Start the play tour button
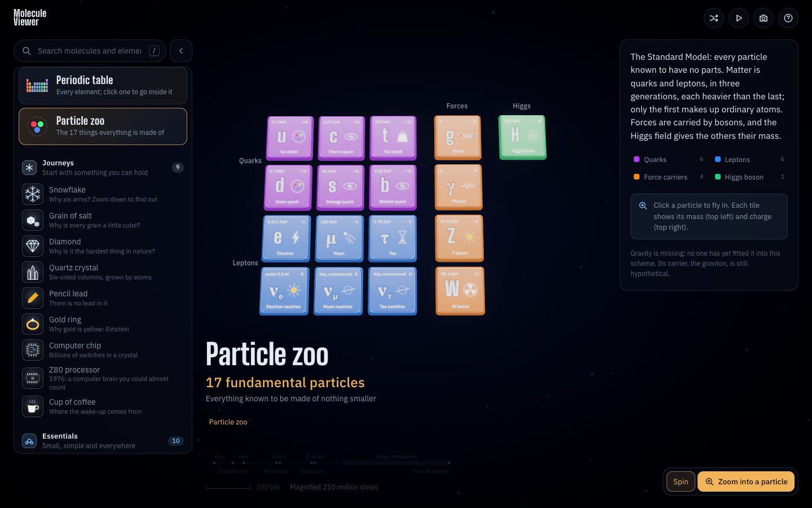The height and width of the screenshot is (508, 812). pos(739,18)
